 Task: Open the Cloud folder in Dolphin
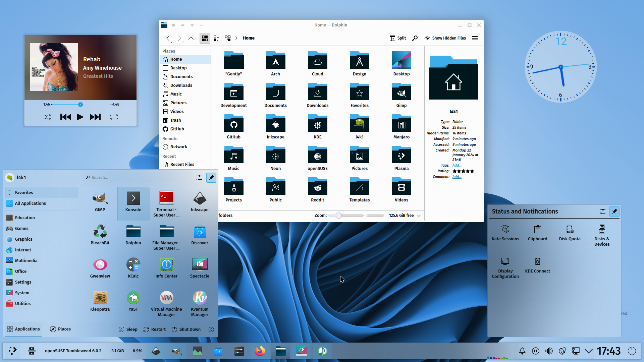click(317, 64)
